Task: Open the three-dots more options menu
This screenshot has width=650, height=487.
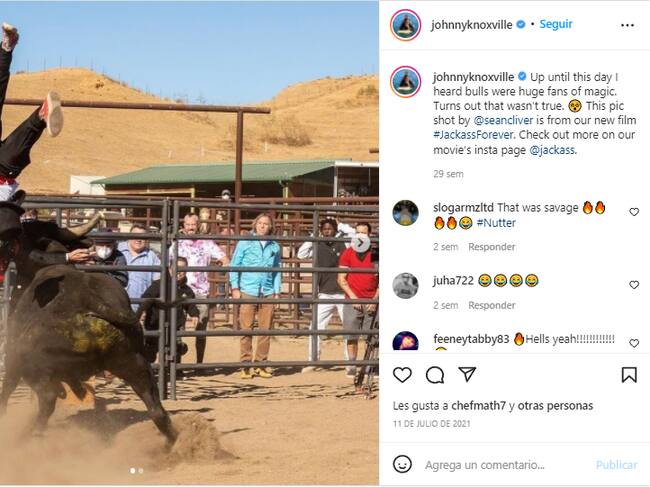Action: pyautogui.click(x=627, y=25)
